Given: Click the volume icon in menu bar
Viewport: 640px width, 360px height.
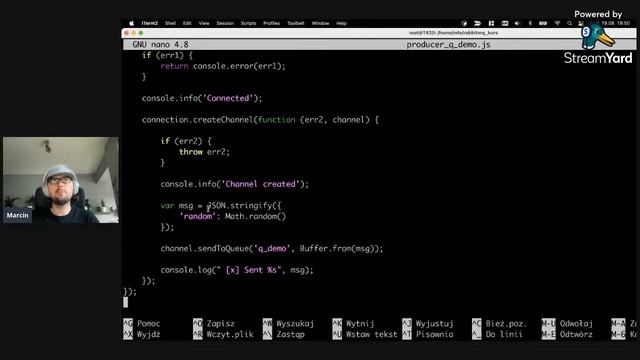Looking at the screenshot, I should [x=518, y=23].
